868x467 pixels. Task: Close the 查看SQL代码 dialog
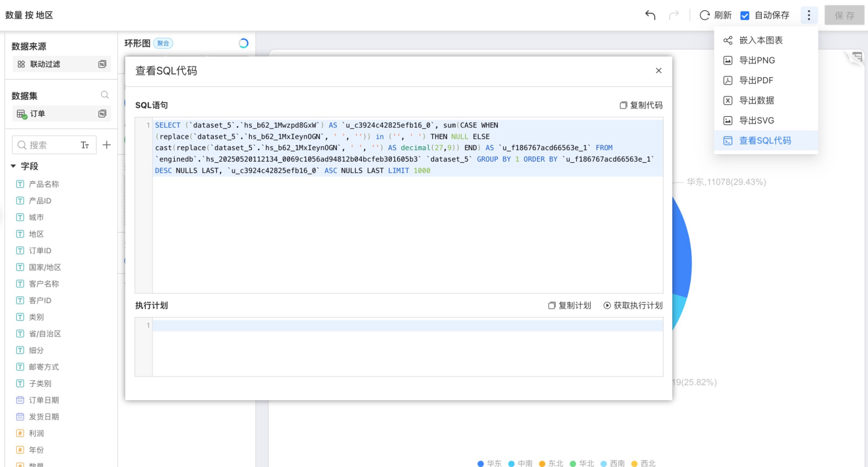point(658,71)
